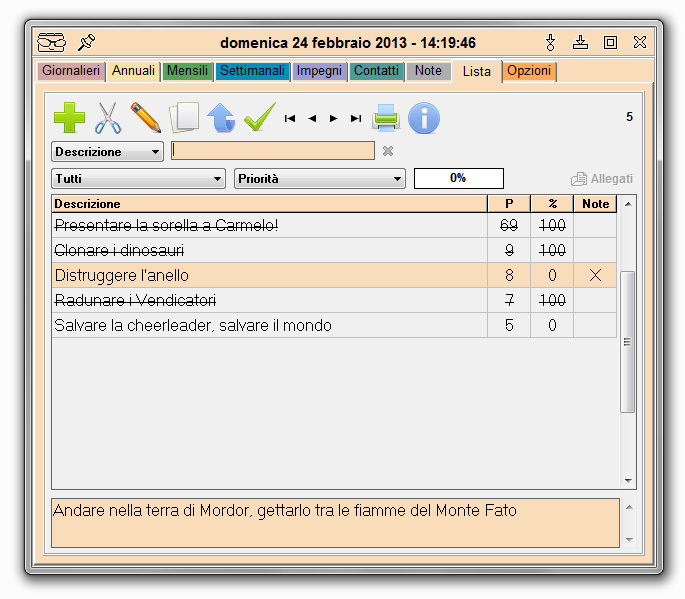Screen dimensions: 685x599
Task: Clear the search field with gray X
Action: coord(388,151)
